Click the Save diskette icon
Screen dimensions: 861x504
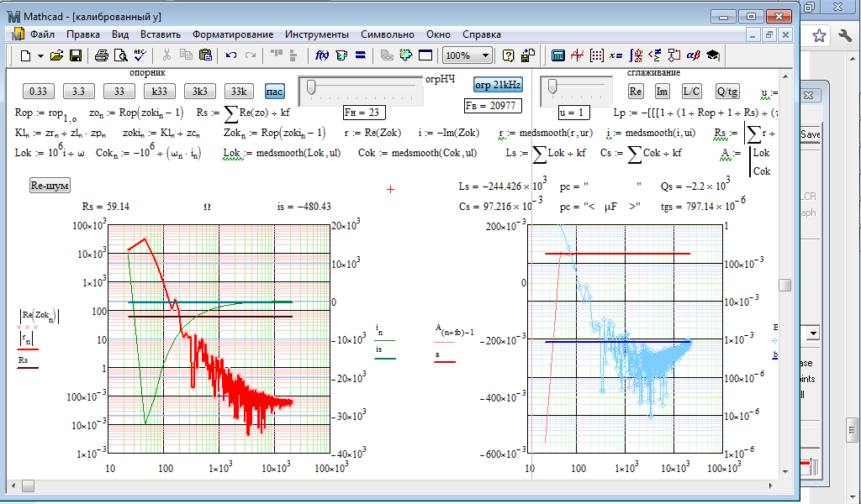click(76, 55)
